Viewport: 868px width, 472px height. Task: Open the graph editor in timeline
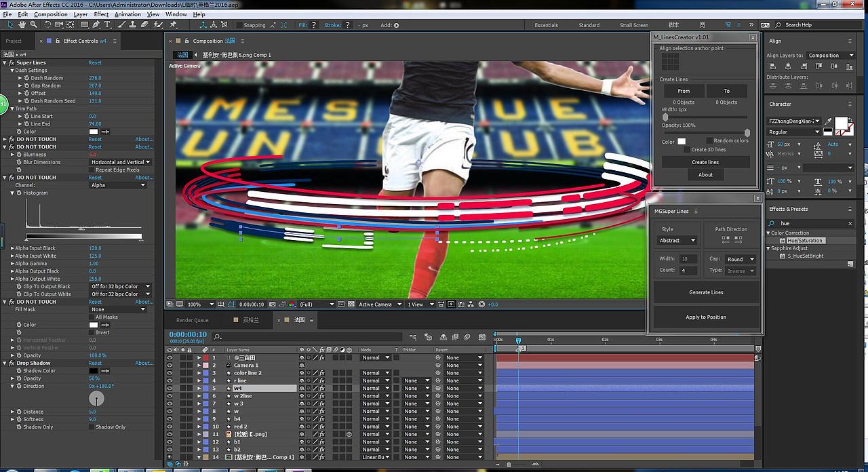(481, 336)
